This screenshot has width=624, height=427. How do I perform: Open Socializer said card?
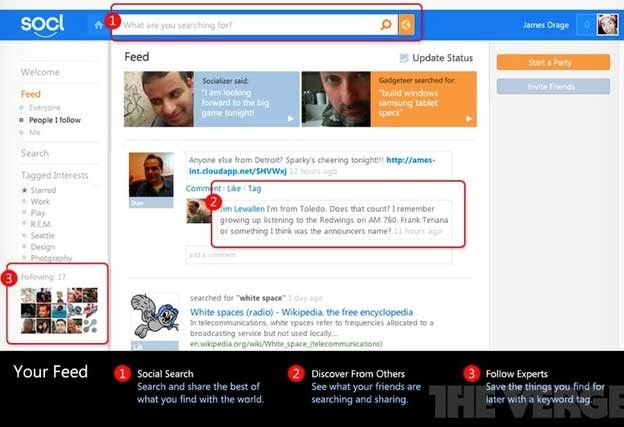tap(247, 99)
